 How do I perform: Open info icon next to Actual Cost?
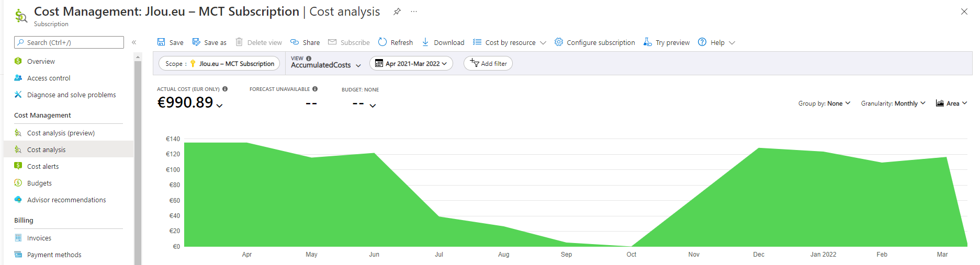pyautogui.click(x=225, y=89)
